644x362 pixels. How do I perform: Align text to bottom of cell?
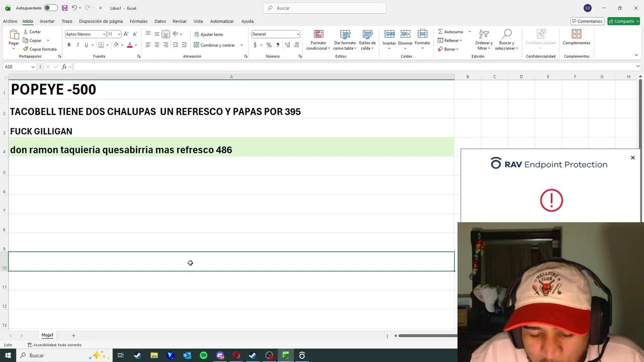click(166, 34)
